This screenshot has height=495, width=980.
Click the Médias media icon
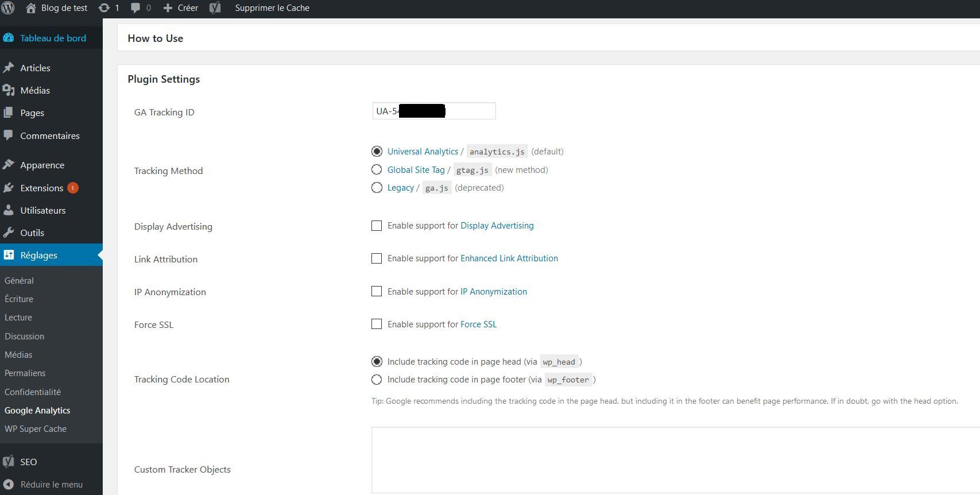9,90
